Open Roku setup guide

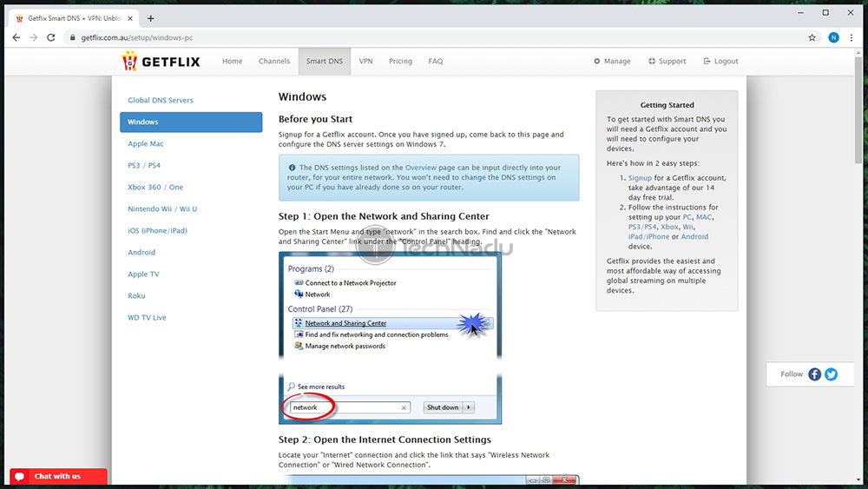point(136,295)
